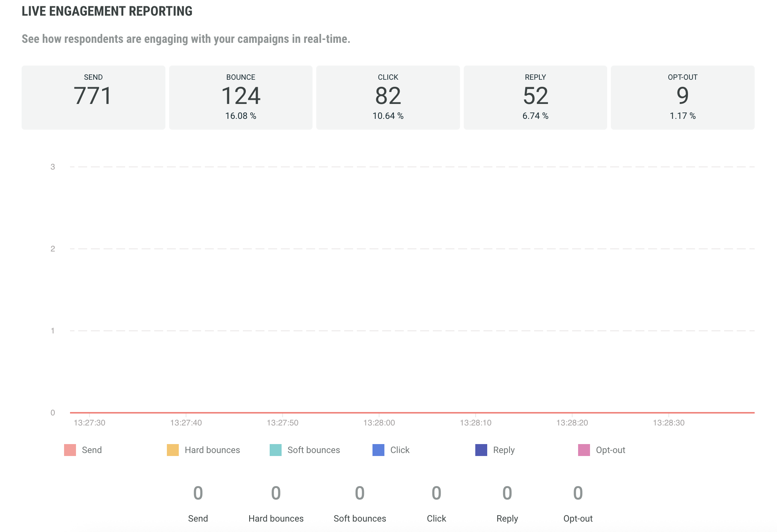Click the BOUNCE 124 stat card
Image resolution: width=777 pixels, height=532 pixels.
241,98
